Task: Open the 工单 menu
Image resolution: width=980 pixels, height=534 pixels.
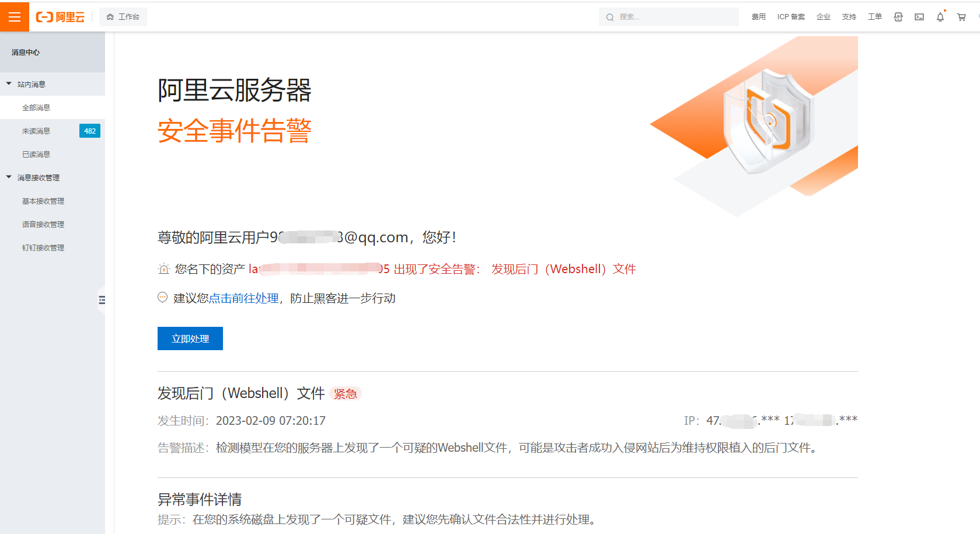Action: point(875,17)
